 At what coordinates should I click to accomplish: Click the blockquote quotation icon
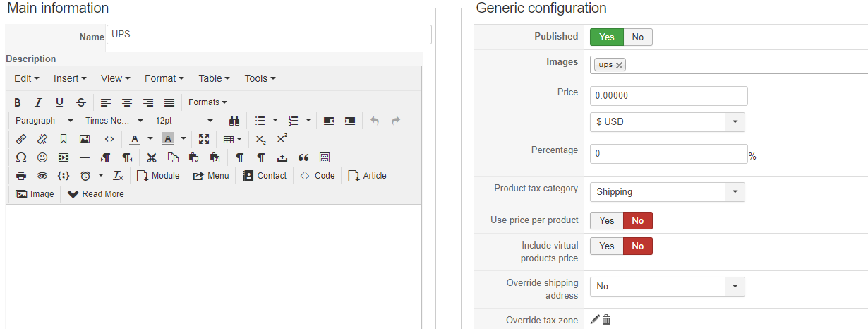pos(303,157)
